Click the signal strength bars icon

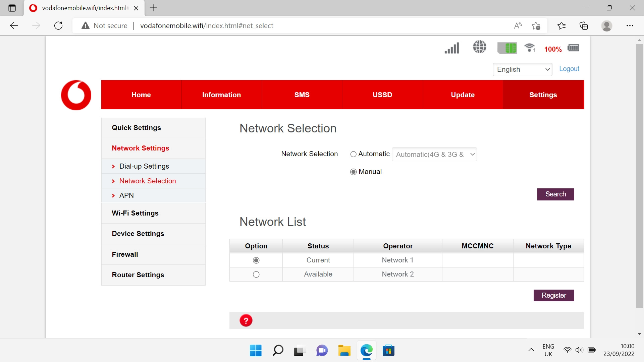[x=451, y=48]
